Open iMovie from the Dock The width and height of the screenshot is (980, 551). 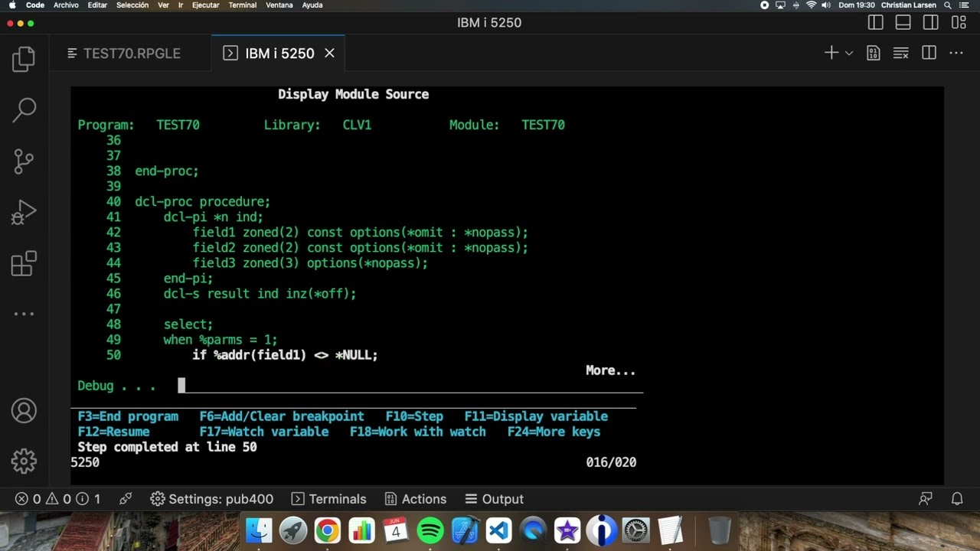click(x=567, y=530)
